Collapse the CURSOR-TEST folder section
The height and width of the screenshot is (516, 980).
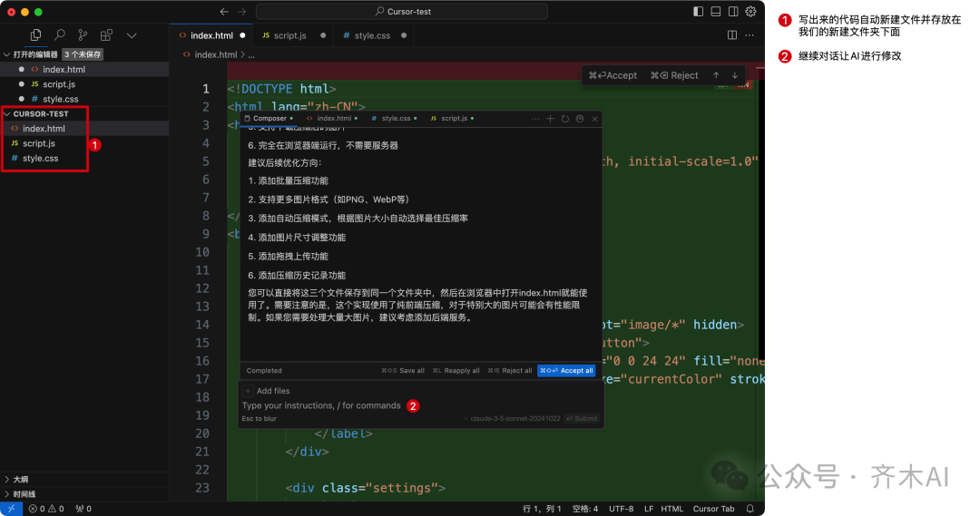41,113
